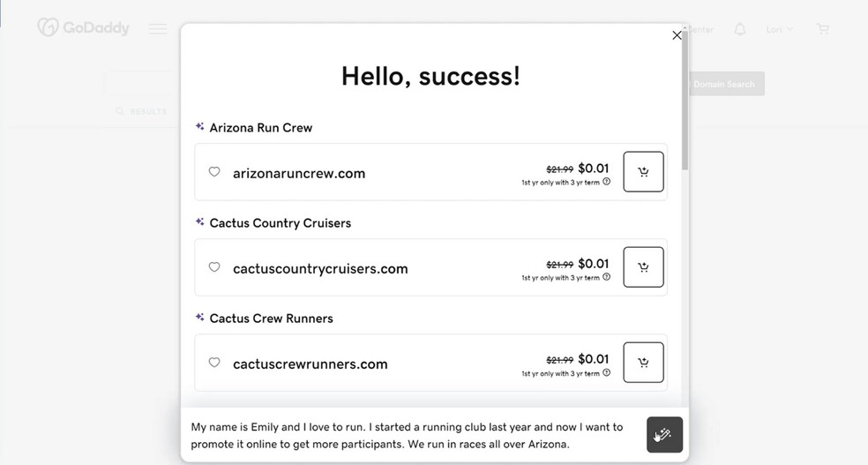This screenshot has width=868, height=465.
Task: Add cactuscountrycruisers.com to cart
Action: point(643,267)
